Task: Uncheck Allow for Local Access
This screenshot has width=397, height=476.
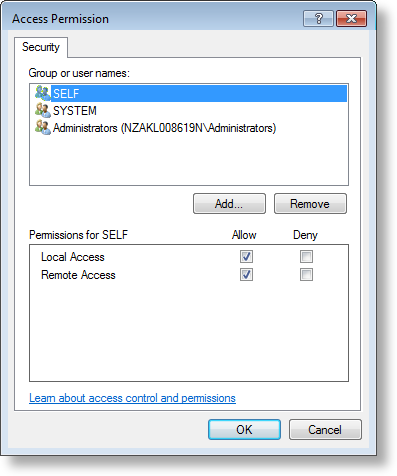Action: click(x=246, y=257)
